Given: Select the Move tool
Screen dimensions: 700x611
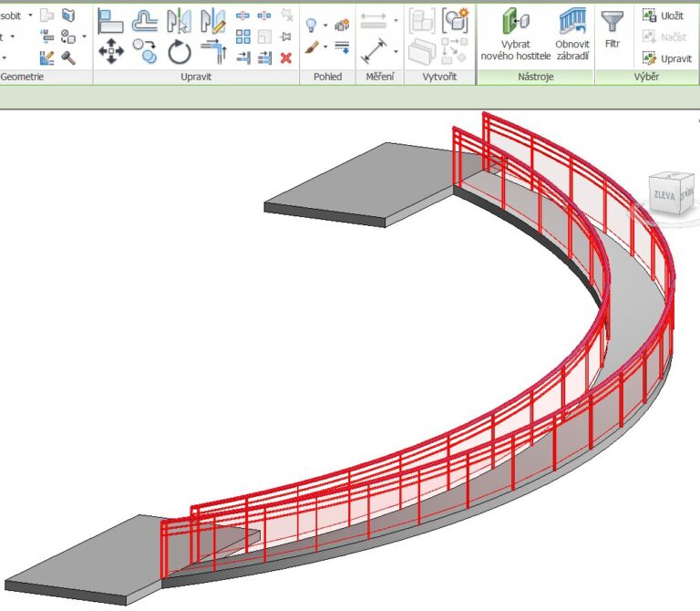Looking at the screenshot, I should point(111,51).
